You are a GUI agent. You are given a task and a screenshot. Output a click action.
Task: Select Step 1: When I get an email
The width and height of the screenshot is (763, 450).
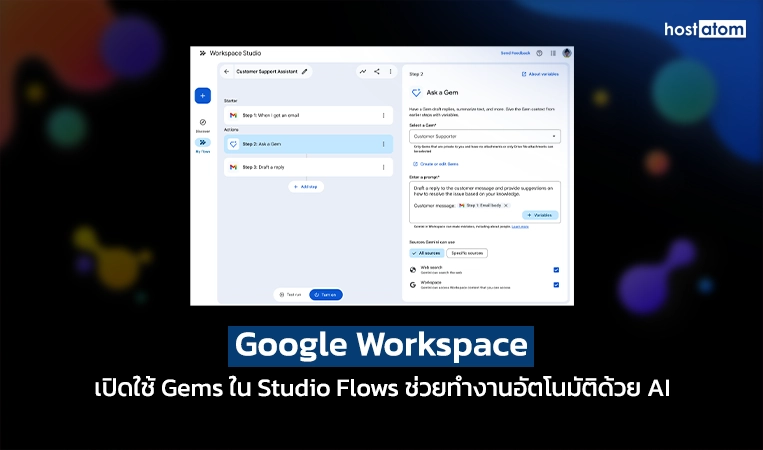click(x=308, y=115)
